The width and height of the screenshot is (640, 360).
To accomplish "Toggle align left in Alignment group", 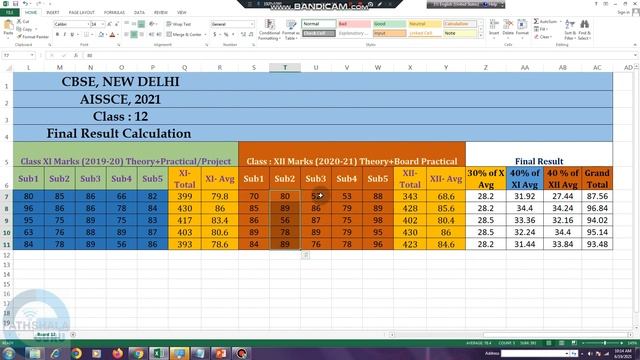I will 127,35.
